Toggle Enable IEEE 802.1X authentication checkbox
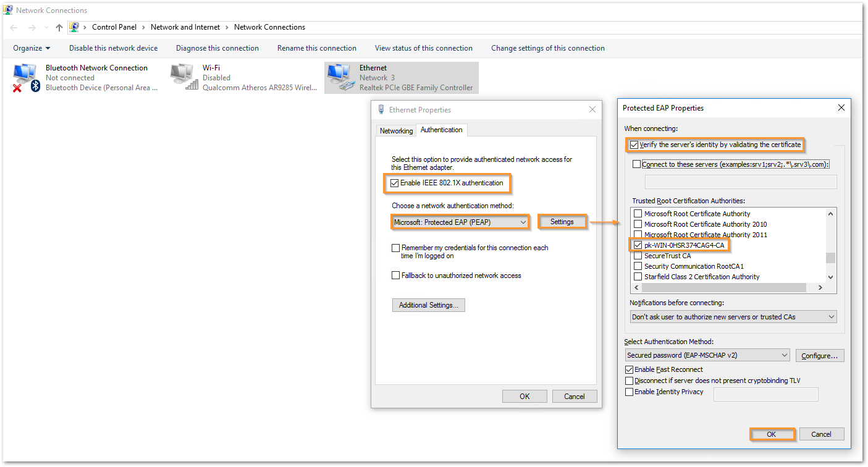 (x=395, y=183)
